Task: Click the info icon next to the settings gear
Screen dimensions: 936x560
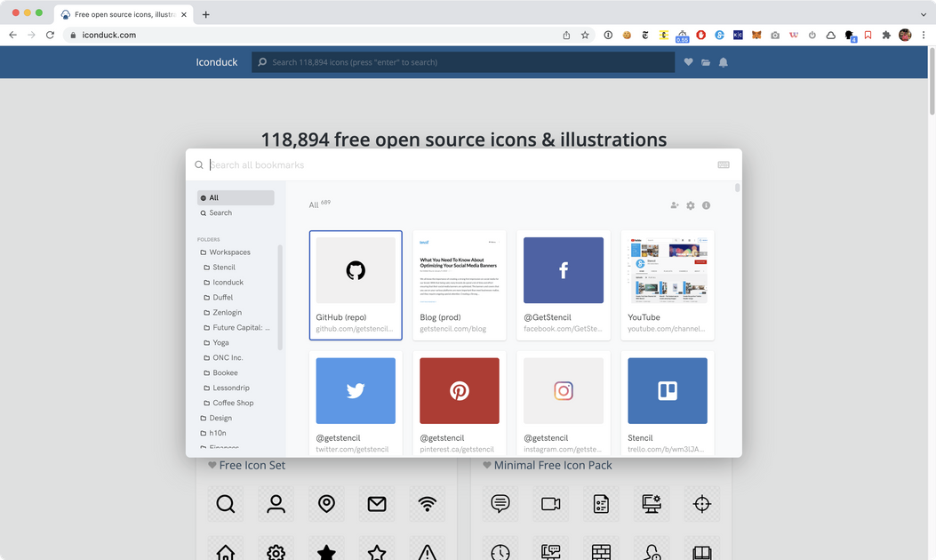Action: [x=707, y=205]
